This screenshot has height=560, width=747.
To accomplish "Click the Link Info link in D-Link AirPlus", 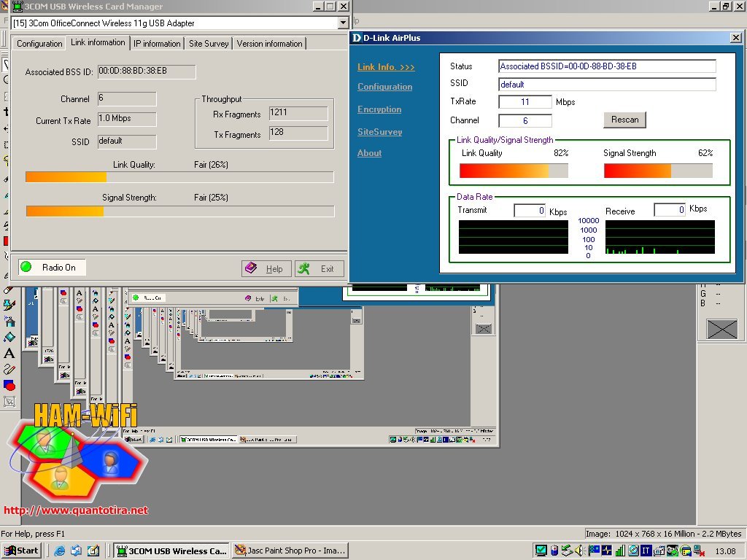I will pyautogui.click(x=386, y=67).
